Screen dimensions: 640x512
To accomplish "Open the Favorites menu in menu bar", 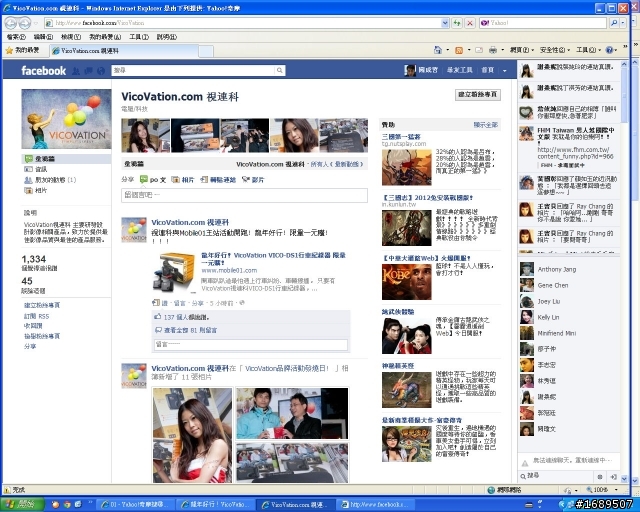I will 105,37.
